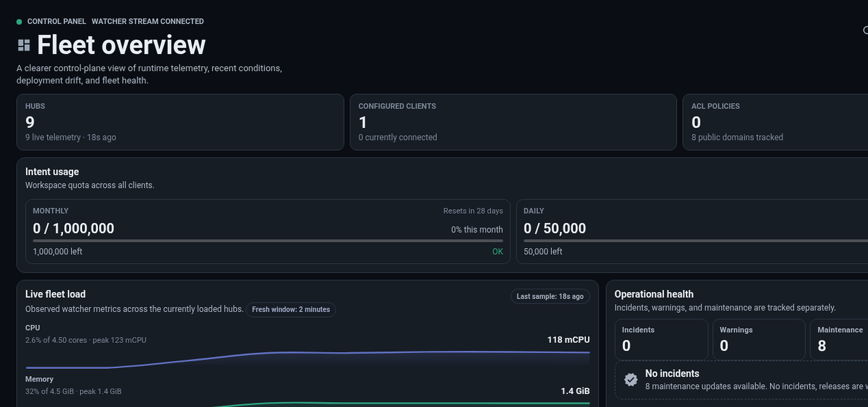Click the 'WATCHER STREAM CONNECTED' status text

click(x=148, y=22)
